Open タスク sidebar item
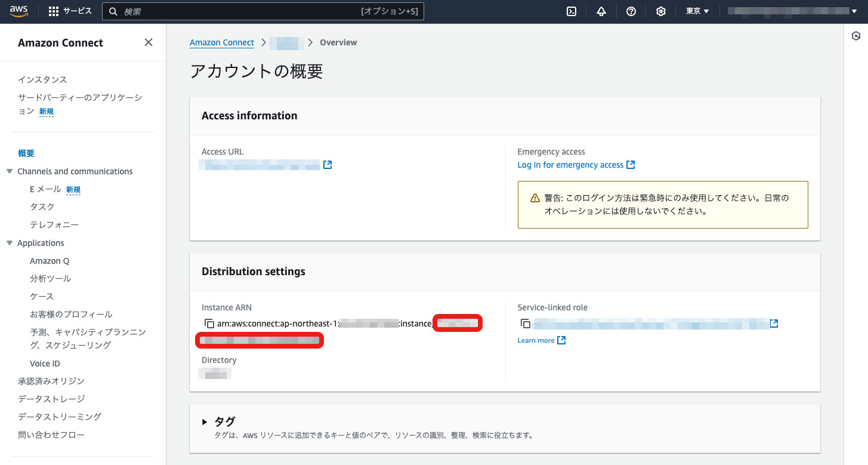This screenshot has width=868, height=465. click(x=42, y=207)
